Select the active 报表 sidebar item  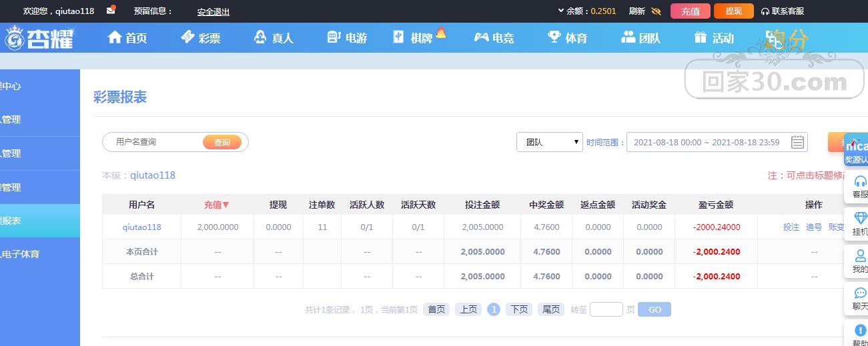pos(40,221)
